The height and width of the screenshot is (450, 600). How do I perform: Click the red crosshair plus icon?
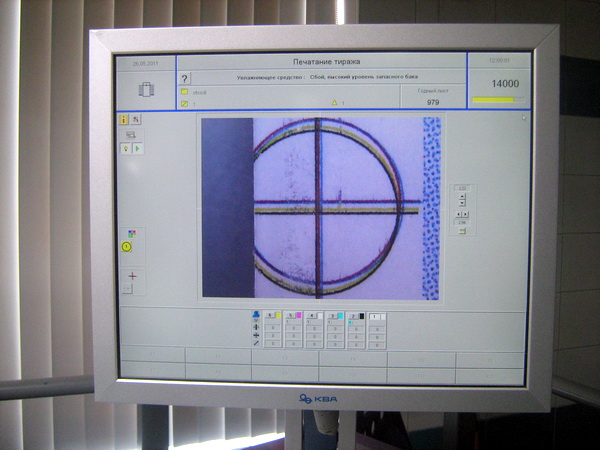point(131,276)
